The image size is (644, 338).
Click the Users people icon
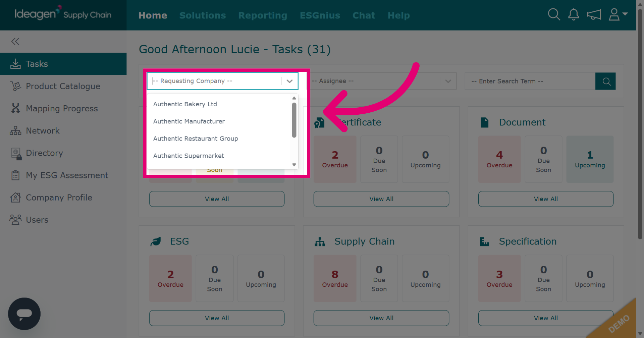click(x=15, y=220)
